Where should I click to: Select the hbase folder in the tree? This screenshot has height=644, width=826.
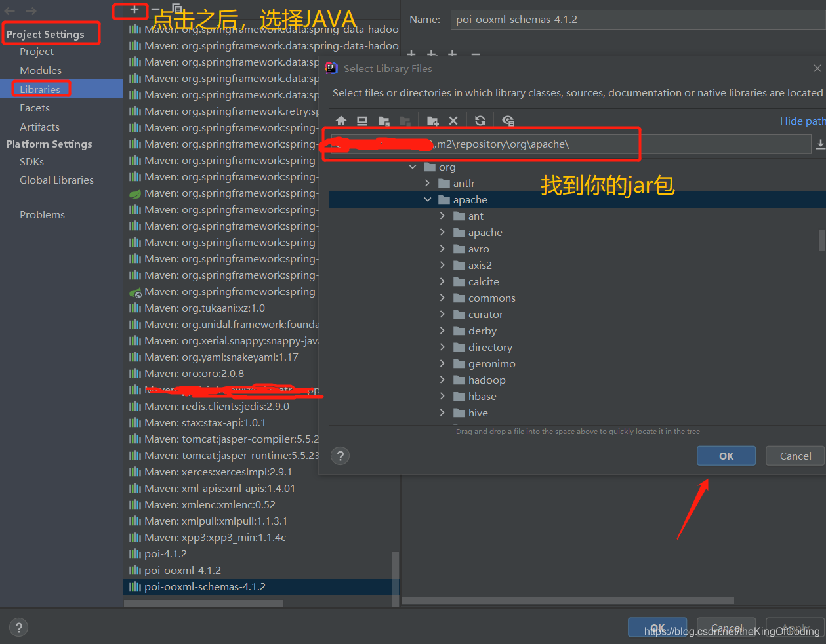[x=482, y=396]
